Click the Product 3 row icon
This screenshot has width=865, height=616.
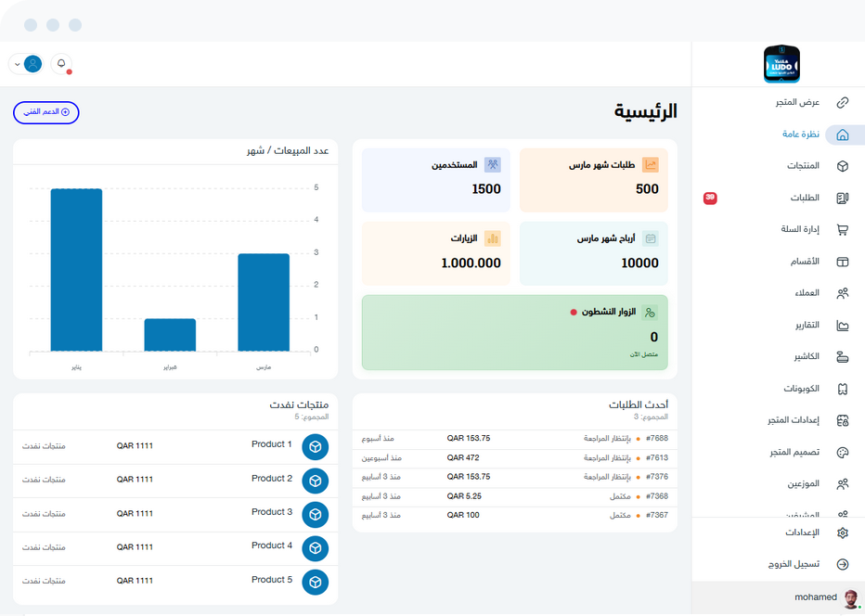click(316, 514)
